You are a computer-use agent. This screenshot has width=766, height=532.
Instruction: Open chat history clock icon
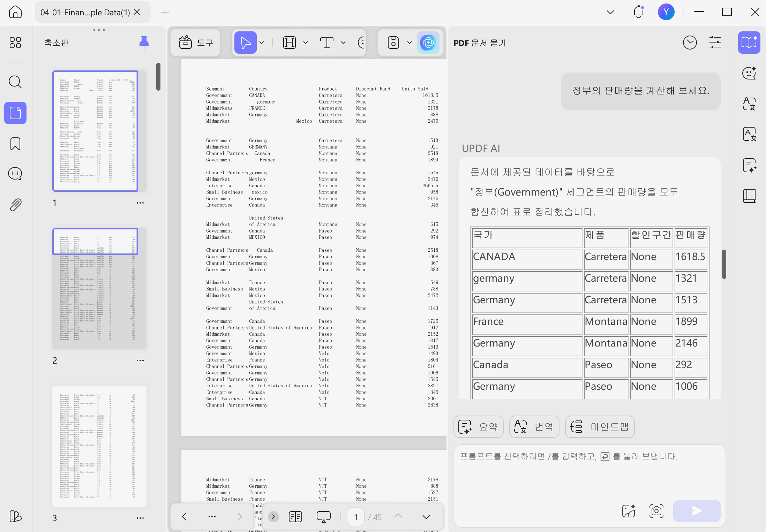tap(690, 43)
